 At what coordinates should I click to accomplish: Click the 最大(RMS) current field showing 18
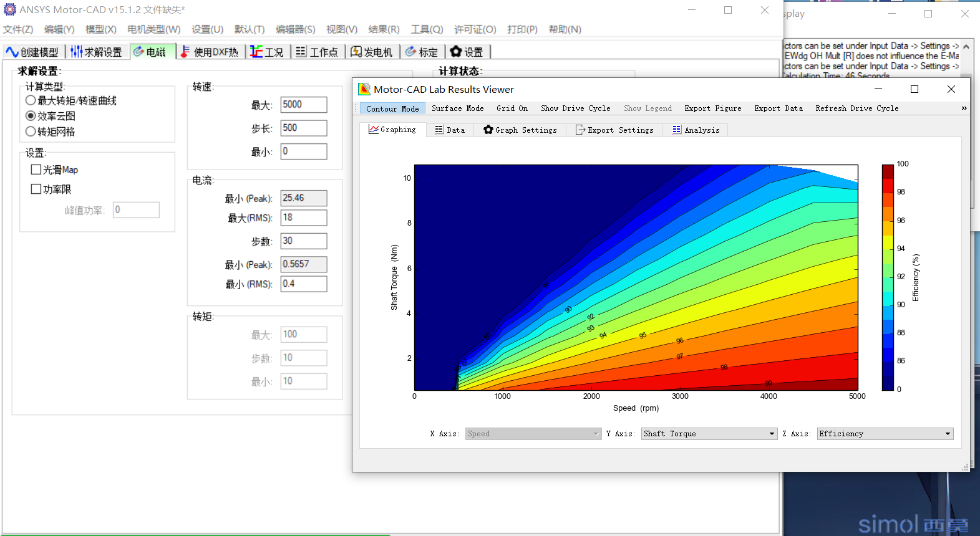(x=303, y=218)
